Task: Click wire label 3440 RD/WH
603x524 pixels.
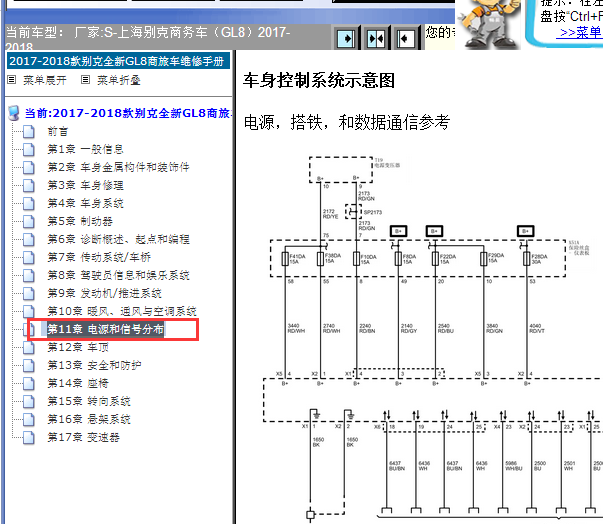Action: [296, 328]
